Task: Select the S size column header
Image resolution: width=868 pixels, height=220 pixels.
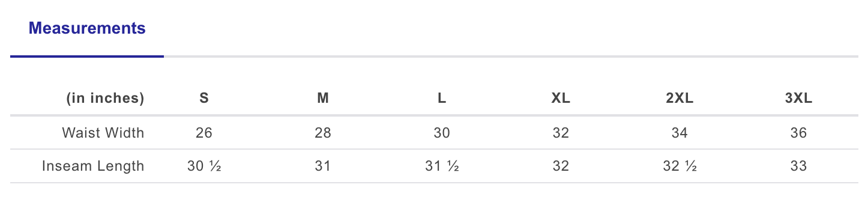Action: point(204,99)
